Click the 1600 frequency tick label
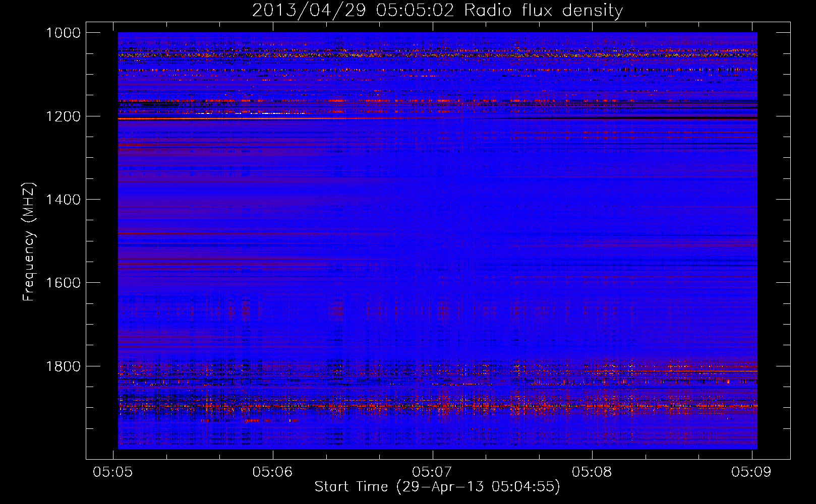This screenshot has height=504, width=816. [63, 283]
